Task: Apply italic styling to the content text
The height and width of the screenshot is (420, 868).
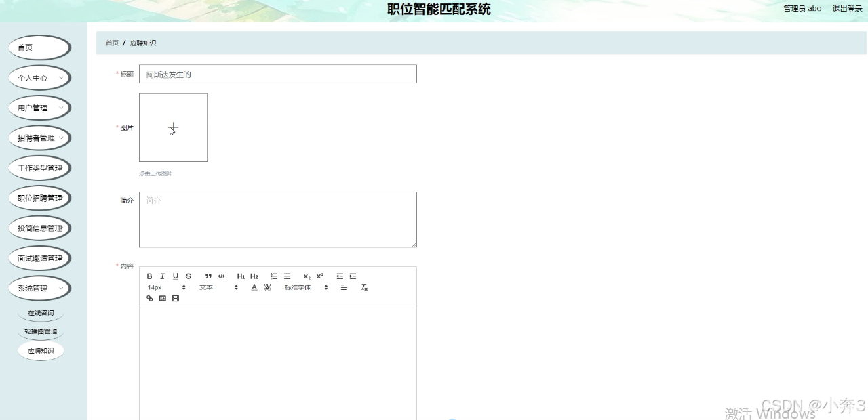Action: point(162,276)
